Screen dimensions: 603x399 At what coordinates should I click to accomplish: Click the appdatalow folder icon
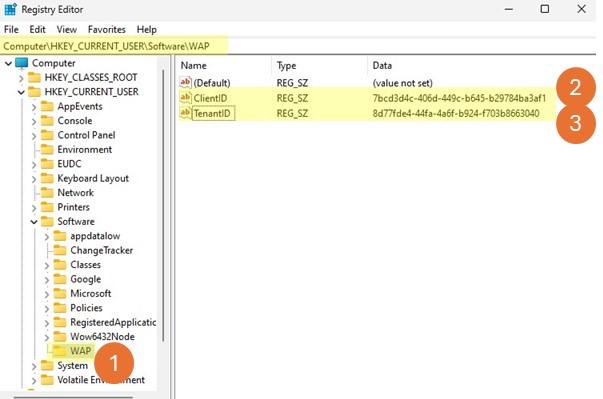[60, 236]
